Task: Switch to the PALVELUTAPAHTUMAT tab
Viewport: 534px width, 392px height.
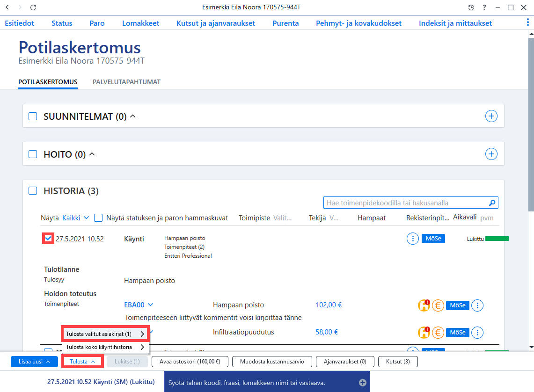Action: (x=126, y=82)
